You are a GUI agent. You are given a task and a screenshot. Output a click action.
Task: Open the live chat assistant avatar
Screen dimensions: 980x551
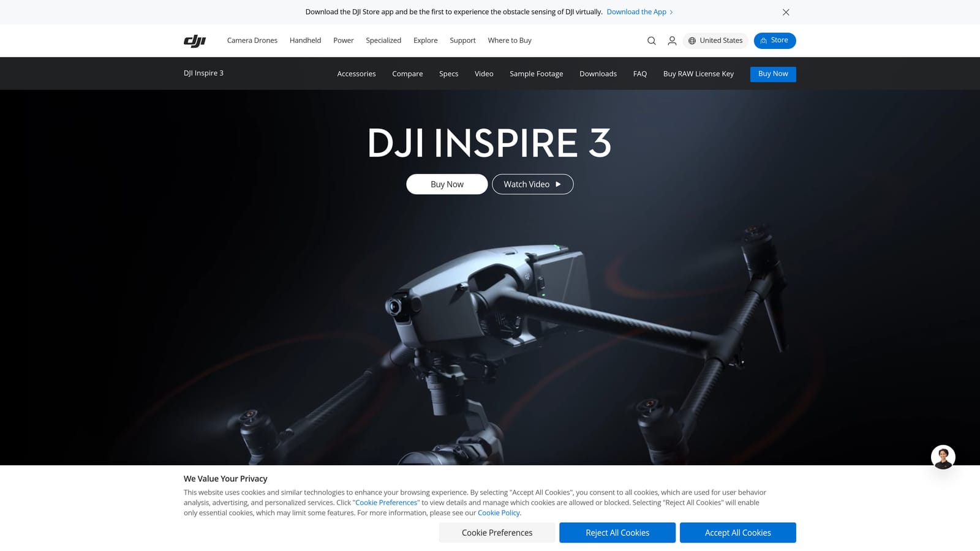[x=943, y=457]
